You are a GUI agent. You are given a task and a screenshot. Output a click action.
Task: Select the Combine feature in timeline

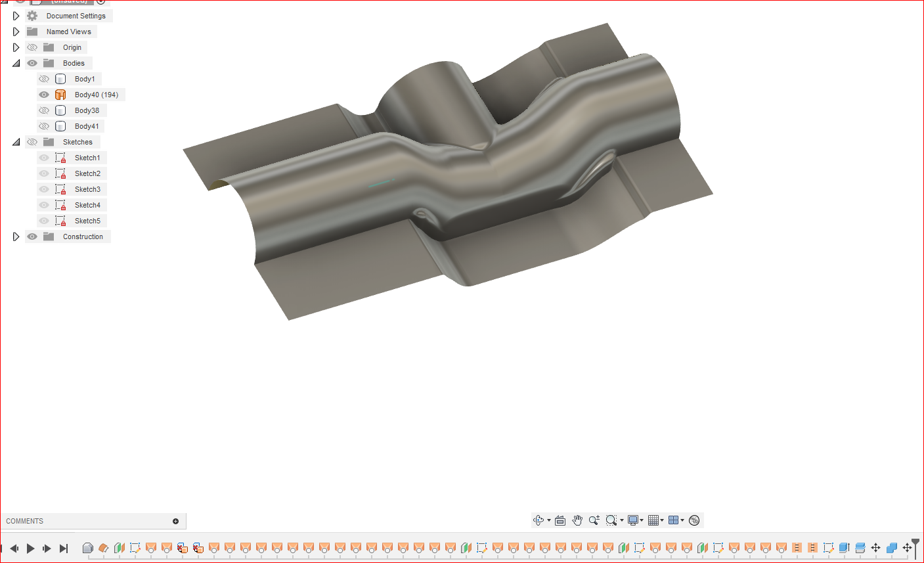click(891, 547)
